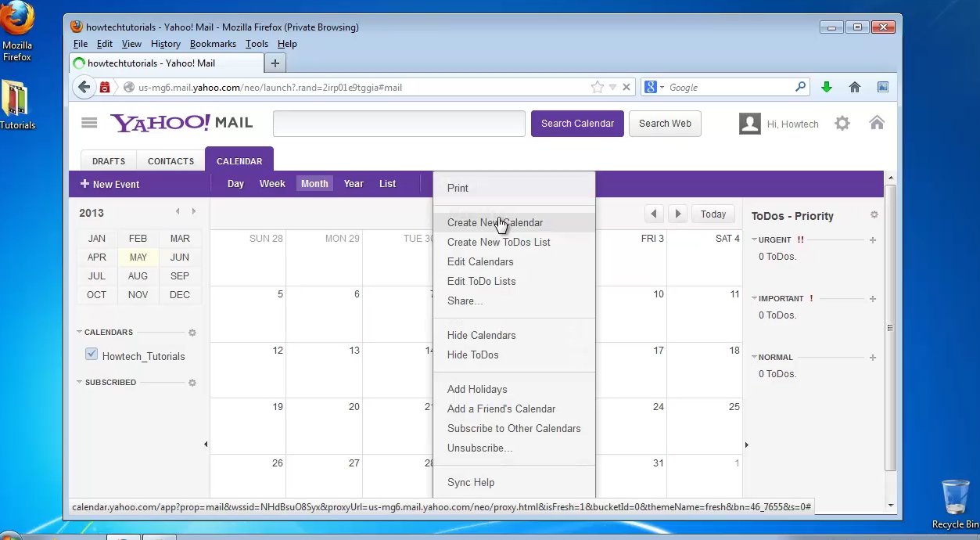Uncheck the Howtech_Tutorials calendar checkbox

(x=92, y=355)
